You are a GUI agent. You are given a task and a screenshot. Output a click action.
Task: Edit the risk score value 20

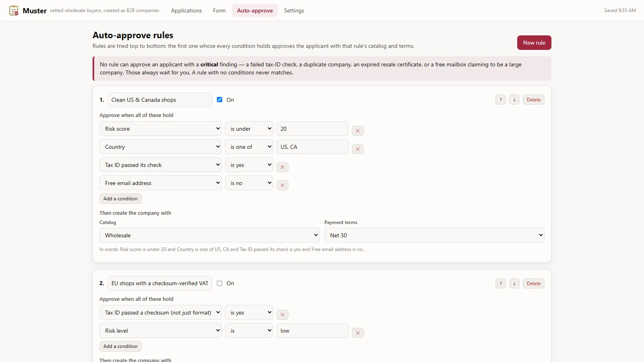(312, 129)
